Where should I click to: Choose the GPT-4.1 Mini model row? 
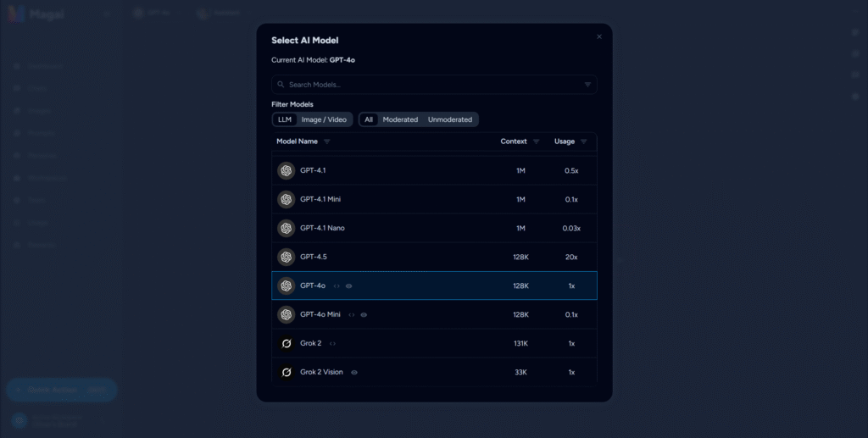click(434, 200)
